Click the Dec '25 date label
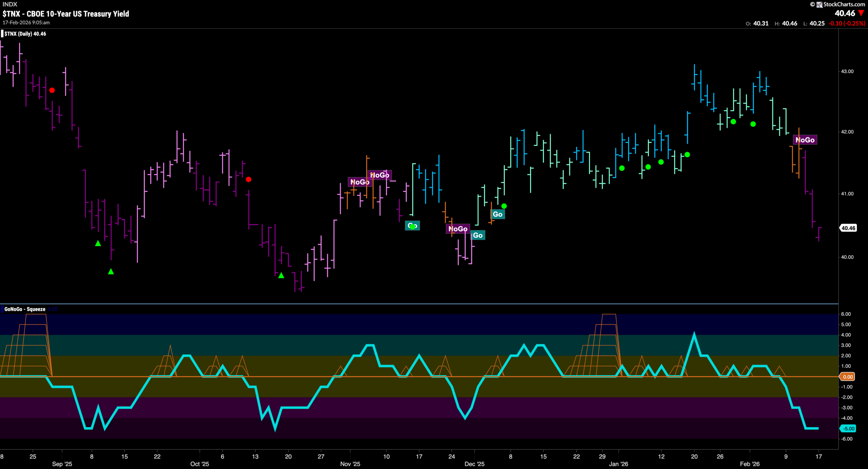 pyautogui.click(x=474, y=464)
